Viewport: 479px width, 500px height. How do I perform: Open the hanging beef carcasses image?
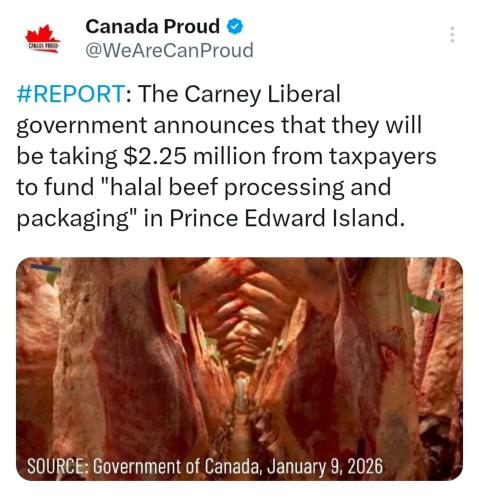[x=239, y=369]
